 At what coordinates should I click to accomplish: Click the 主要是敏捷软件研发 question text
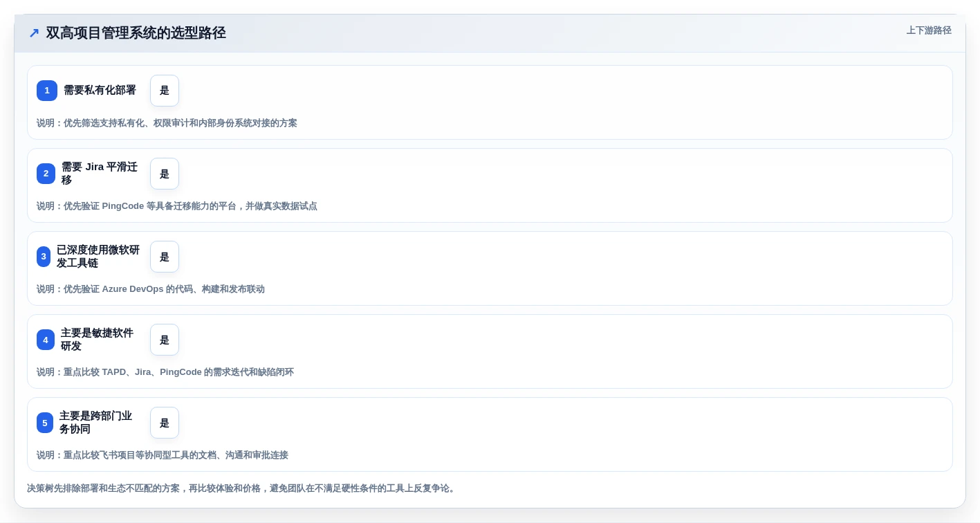[x=97, y=340]
